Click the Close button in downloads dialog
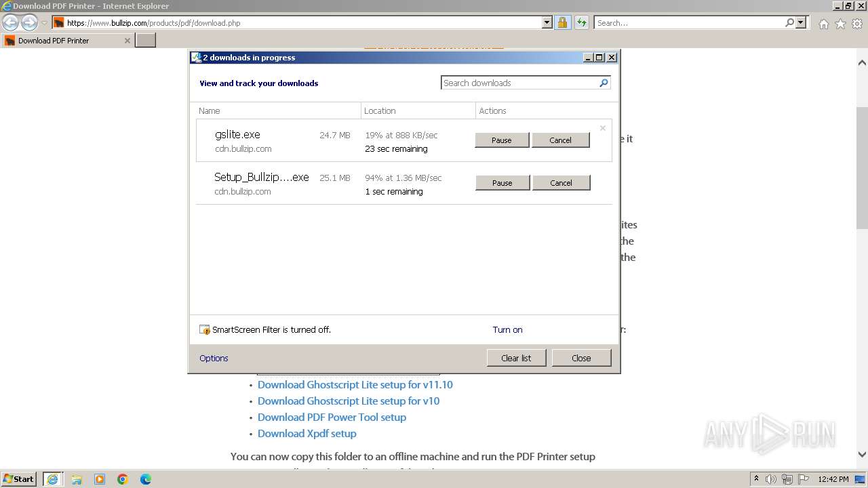The width and height of the screenshot is (868, 488). [581, 358]
